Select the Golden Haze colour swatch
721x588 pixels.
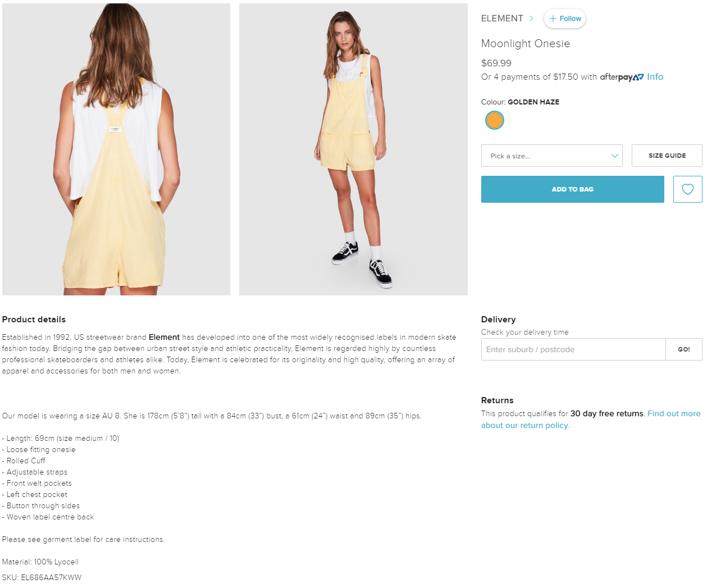coord(495,120)
